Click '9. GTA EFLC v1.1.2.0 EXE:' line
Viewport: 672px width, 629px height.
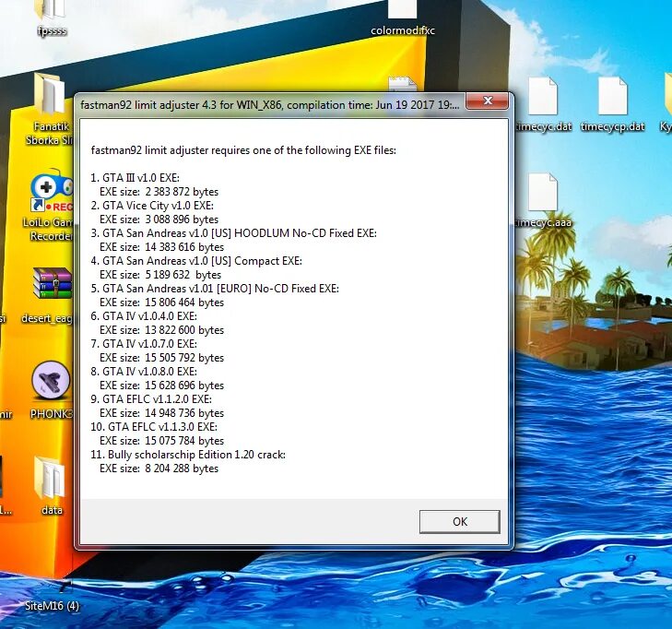click(151, 398)
